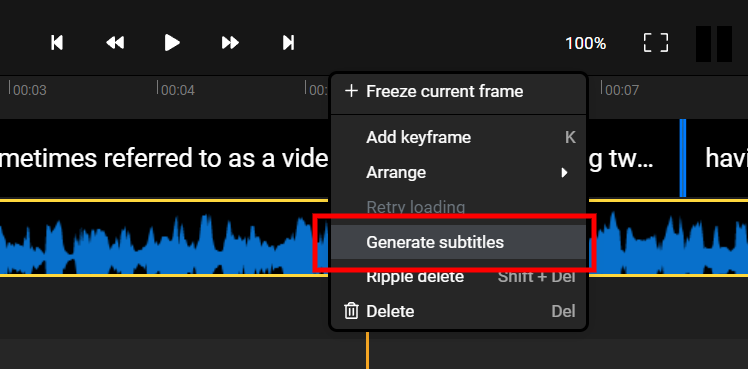
Task: Click the 00:07 timeline ruler mark
Action: tap(622, 90)
